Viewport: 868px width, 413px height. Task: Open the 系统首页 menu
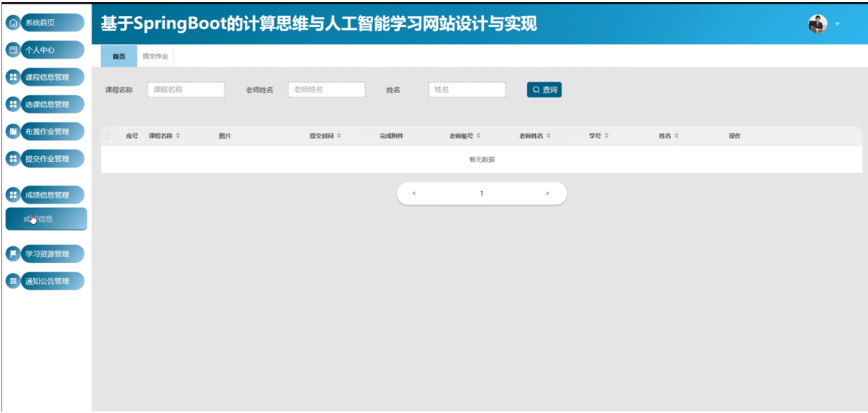tap(53, 23)
